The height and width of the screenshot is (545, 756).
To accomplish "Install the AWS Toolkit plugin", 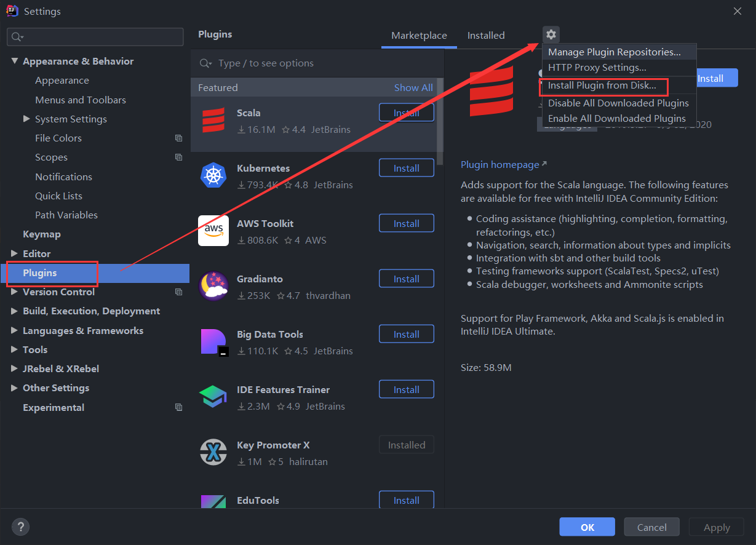I will [407, 223].
